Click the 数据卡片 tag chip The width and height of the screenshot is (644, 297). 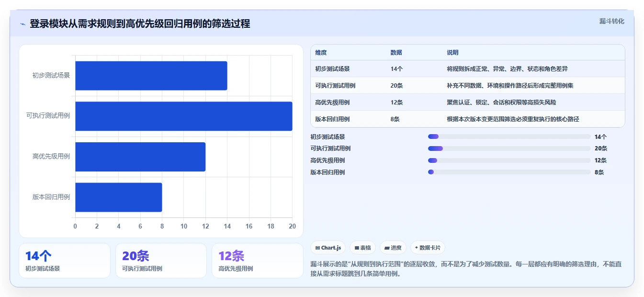tap(427, 248)
